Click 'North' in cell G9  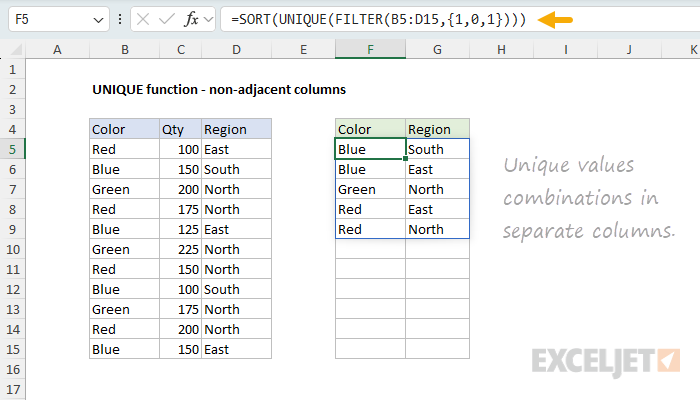click(x=438, y=229)
